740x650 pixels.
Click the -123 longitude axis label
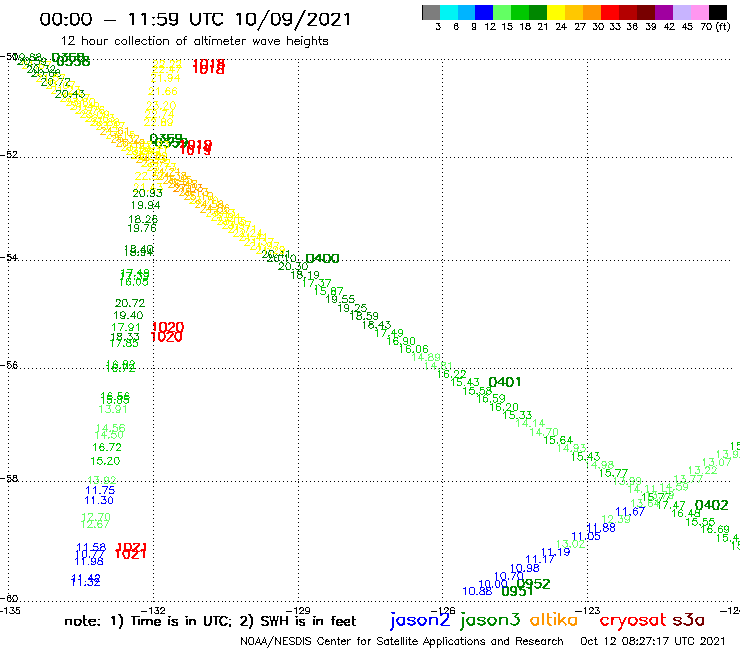[x=588, y=610]
